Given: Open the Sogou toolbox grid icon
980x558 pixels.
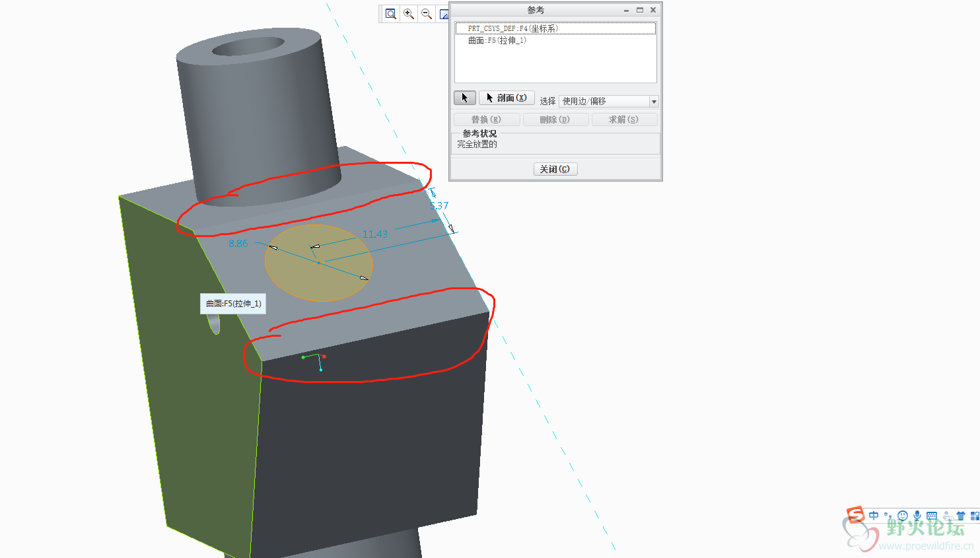Looking at the screenshot, I should coord(975,516).
